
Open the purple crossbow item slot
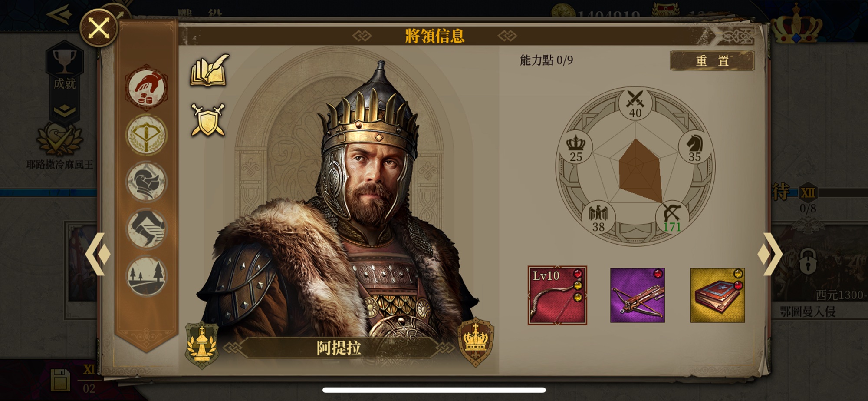(x=637, y=295)
